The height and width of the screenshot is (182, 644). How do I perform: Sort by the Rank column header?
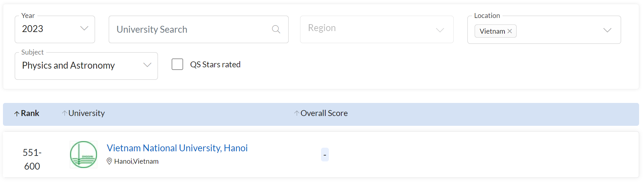point(30,113)
